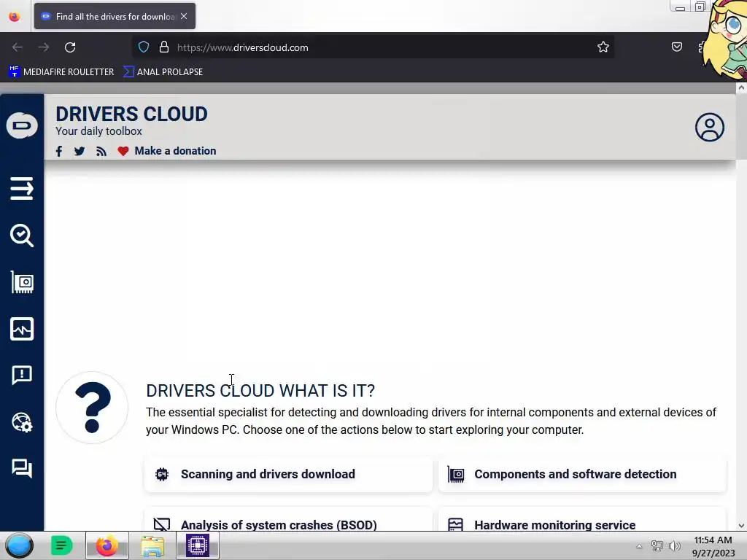Screen dimensions: 747x560
Task: Select Components and software detection card
Action: pyautogui.click(x=582, y=474)
